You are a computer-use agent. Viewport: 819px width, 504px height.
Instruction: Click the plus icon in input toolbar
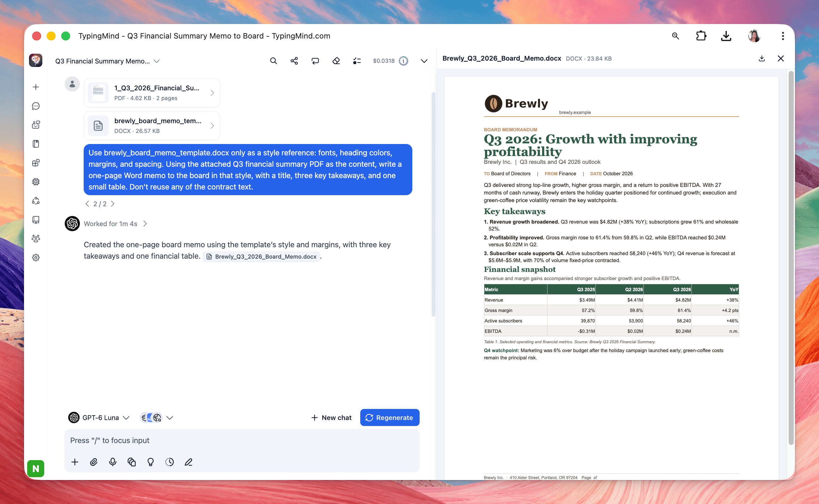coord(75,462)
